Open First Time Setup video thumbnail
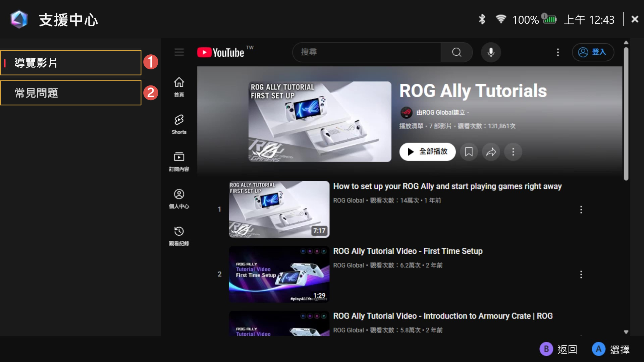 pyautogui.click(x=279, y=274)
